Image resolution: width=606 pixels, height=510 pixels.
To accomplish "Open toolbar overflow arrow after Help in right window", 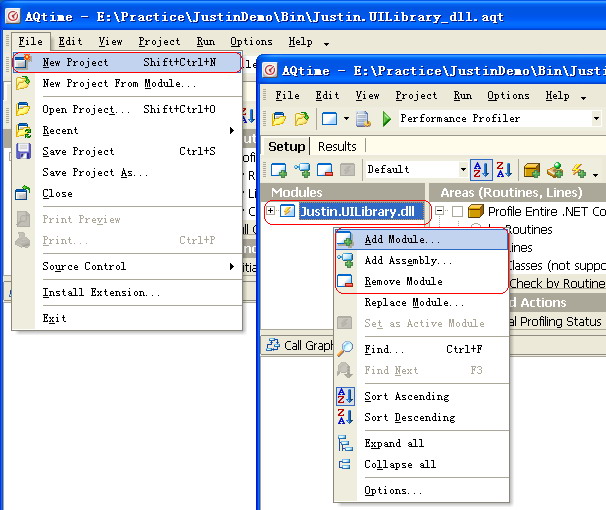I will coord(583,98).
